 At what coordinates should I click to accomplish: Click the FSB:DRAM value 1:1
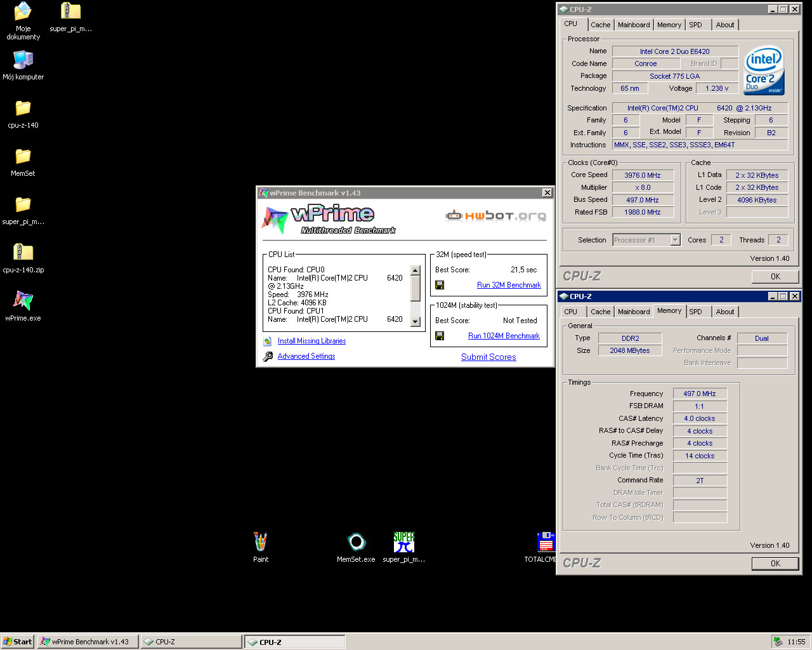coord(700,406)
